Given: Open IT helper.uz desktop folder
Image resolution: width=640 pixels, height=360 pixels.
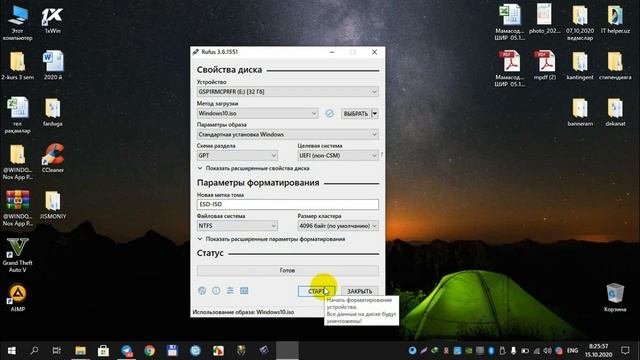Looking at the screenshot, I should click(615, 18).
